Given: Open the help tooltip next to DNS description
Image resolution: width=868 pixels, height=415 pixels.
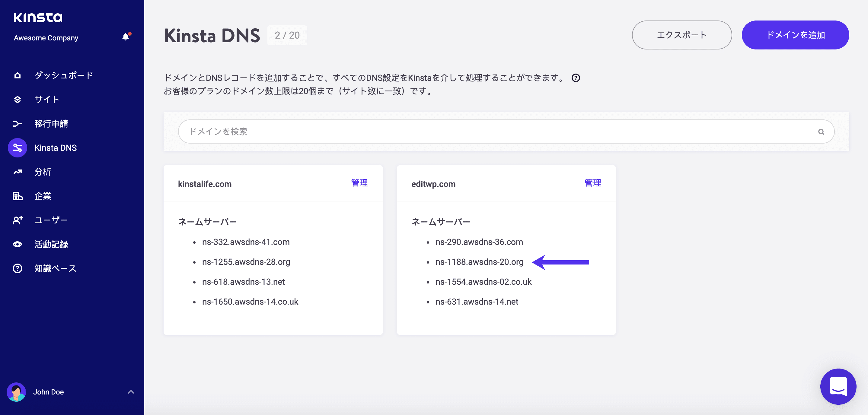Looking at the screenshot, I should 576,78.
